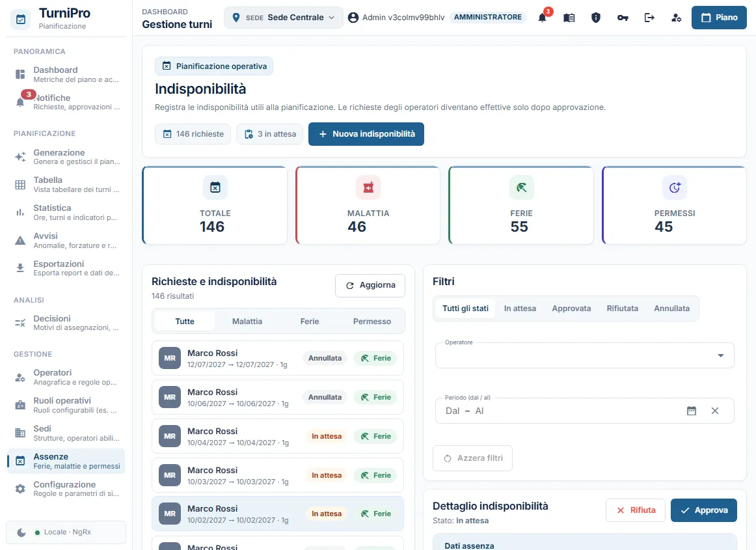This screenshot has height=550, width=756.
Task: Expand the Operatore filter dropdown
Action: pyautogui.click(x=584, y=355)
